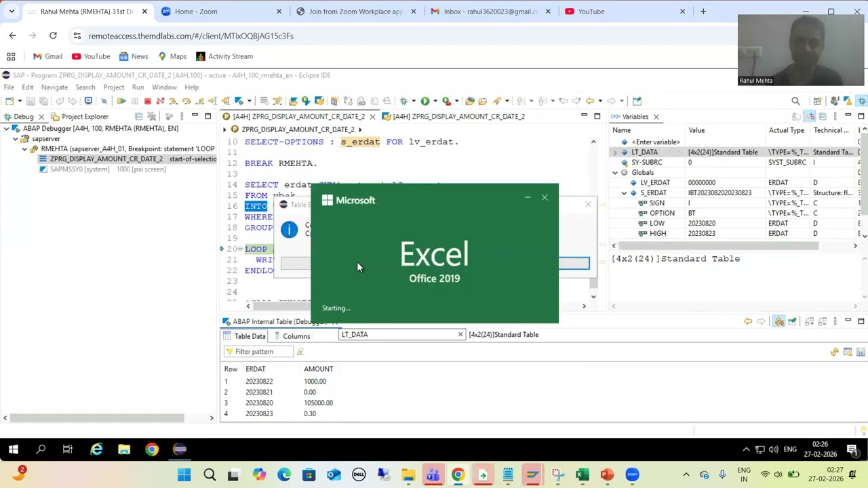This screenshot has width=868, height=488.
Task: Open the Zoom app in local taskbar
Action: coord(632,475)
